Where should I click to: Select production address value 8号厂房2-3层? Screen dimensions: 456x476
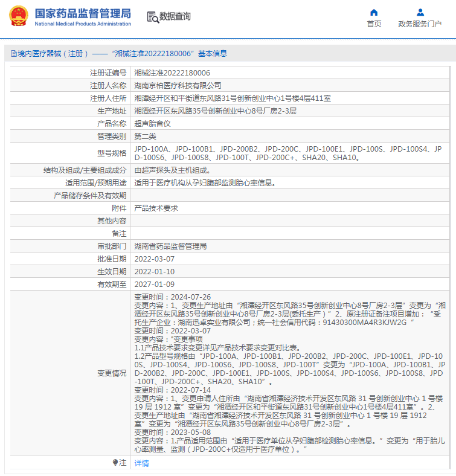(x=215, y=111)
